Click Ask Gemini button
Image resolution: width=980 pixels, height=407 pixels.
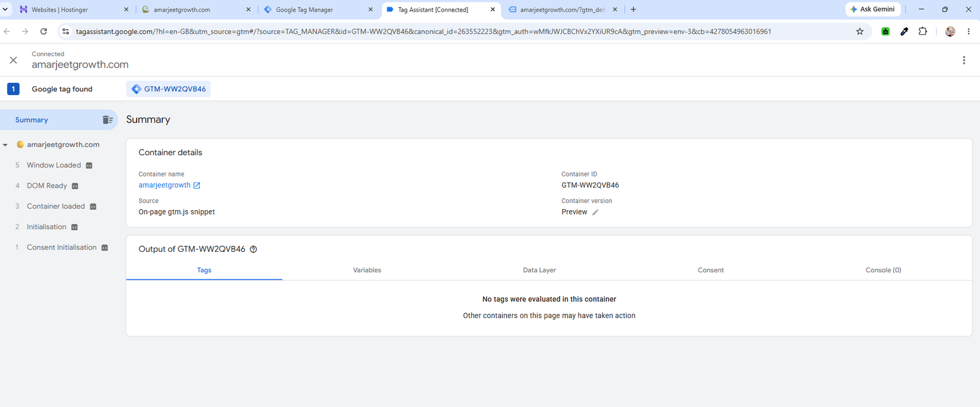873,9
